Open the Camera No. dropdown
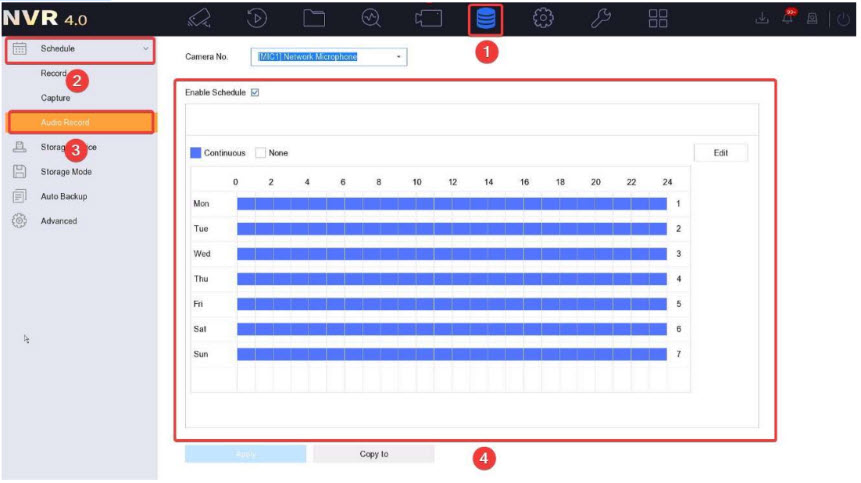The height and width of the screenshot is (483, 861). [x=330, y=57]
